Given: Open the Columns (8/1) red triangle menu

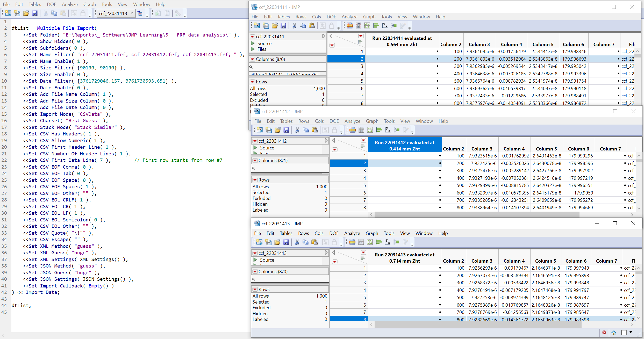Looking at the screenshot, I should pyautogui.click(x=255, y=161).
